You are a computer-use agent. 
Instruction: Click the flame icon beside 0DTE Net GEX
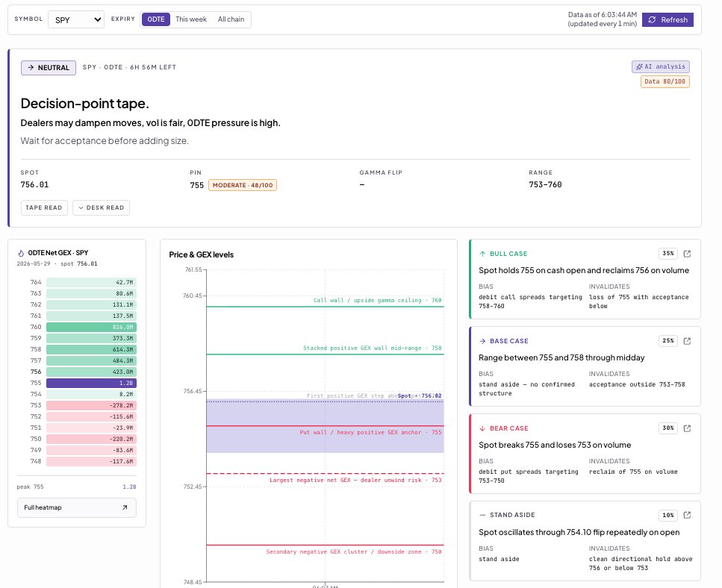pos(21,253)
